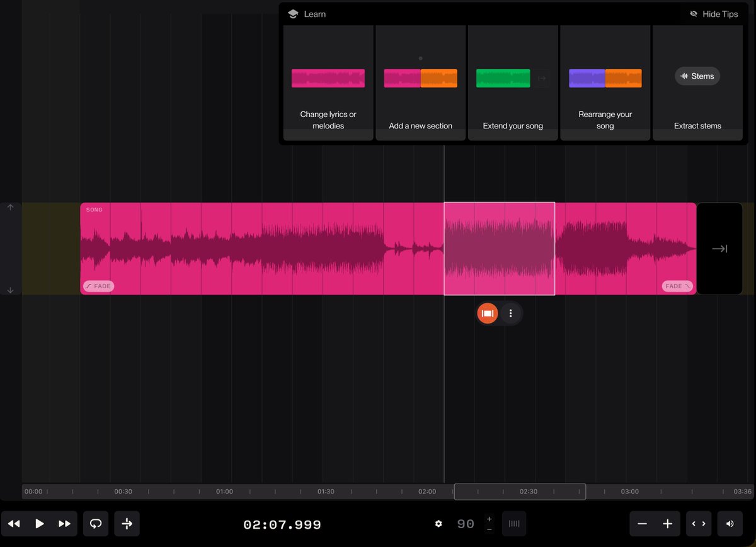The image size is (756, 547).
Task: Click the timecode display 02:07.999
Action: (282, 524)
